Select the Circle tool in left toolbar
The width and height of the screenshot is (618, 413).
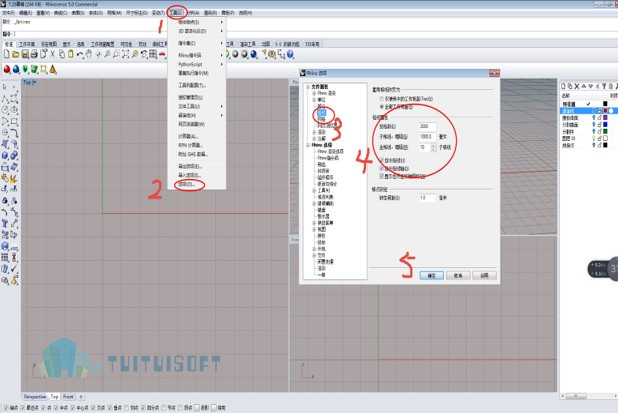tap(5, 110)
